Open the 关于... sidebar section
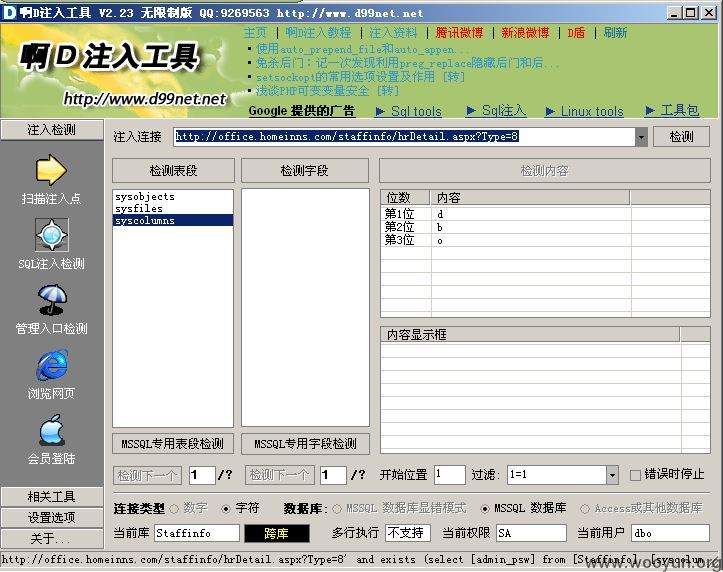 (x=52, y=538)
